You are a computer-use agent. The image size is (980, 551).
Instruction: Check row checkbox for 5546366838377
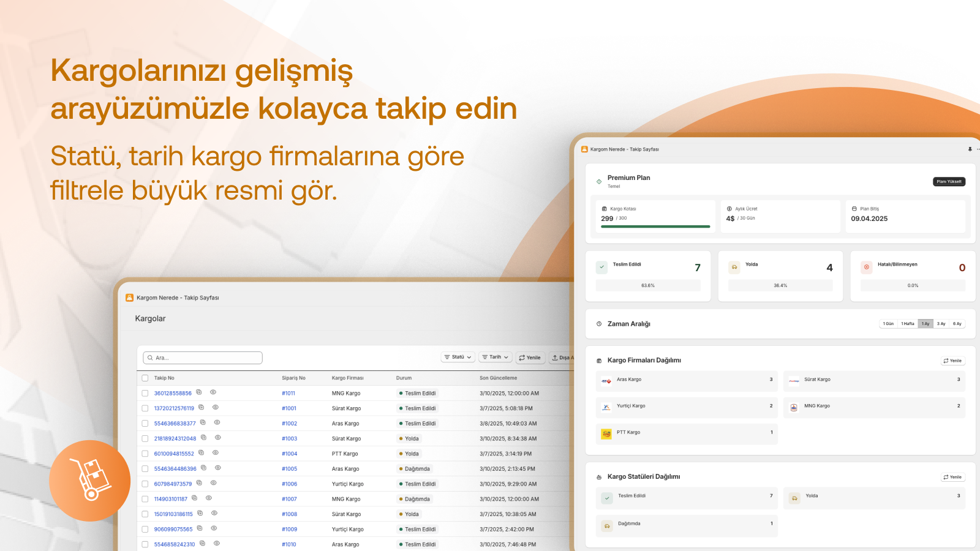(x=145, y=423)
